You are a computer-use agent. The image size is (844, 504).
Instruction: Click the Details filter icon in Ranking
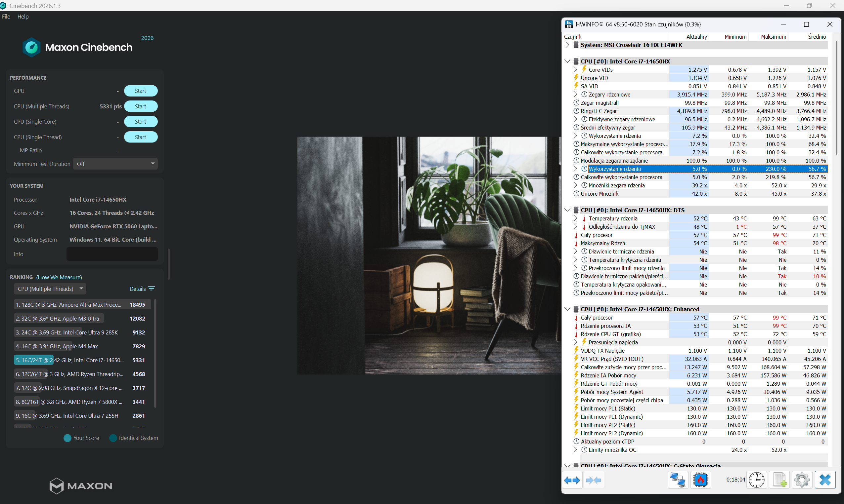point(152,289)
